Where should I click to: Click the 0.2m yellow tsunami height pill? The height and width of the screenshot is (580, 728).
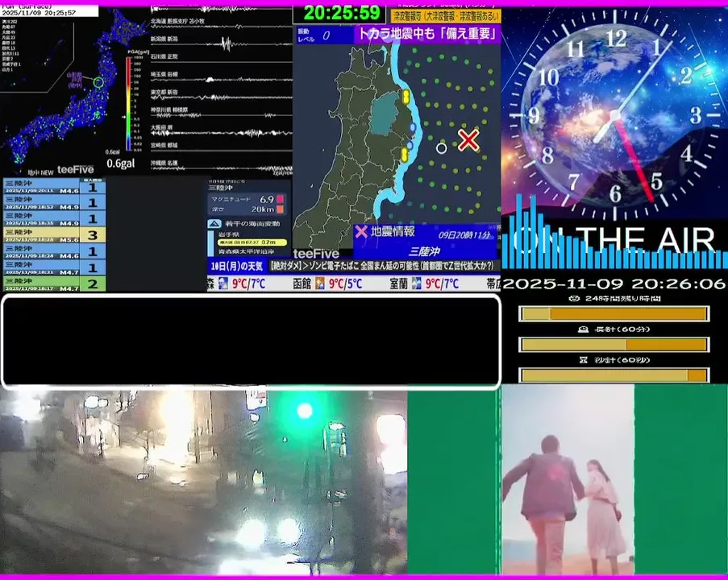coord(252,242)
